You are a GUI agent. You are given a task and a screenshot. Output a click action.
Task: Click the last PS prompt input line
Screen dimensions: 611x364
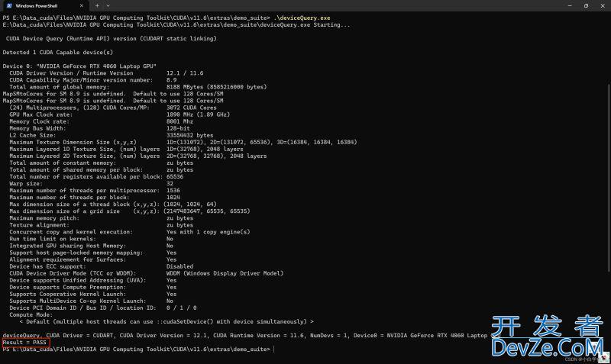point(139,350)
